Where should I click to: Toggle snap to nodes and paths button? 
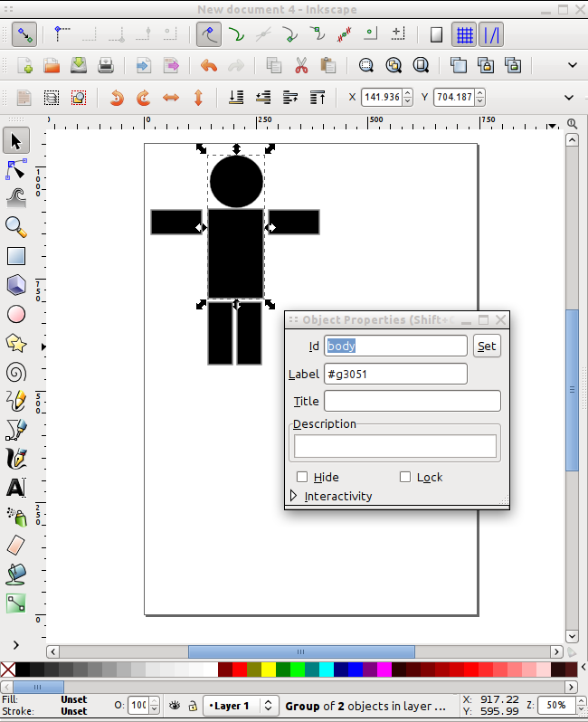[x=209, y=34]
